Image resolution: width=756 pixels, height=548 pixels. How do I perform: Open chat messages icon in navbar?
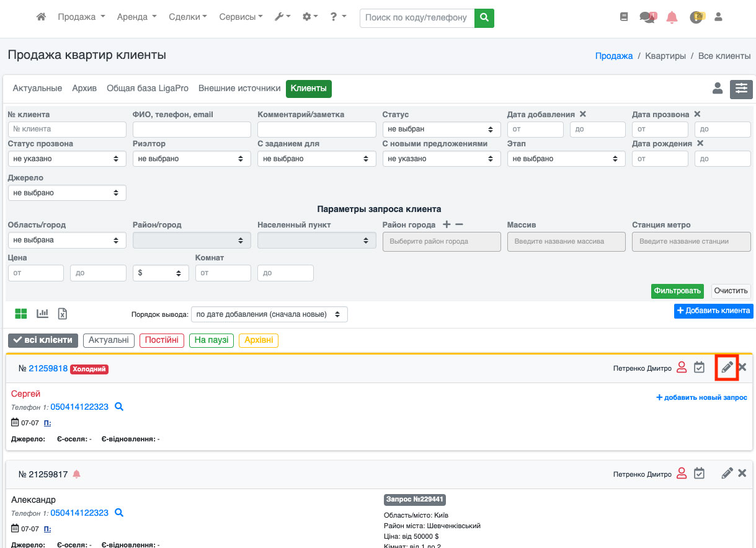coord(647,17)
